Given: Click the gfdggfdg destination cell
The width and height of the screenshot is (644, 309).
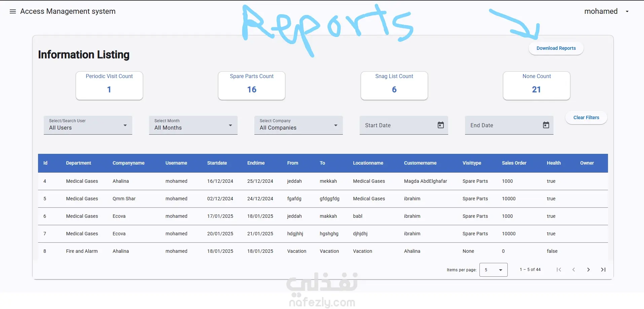Looking at the screenshot, I should click(x=329, y=199).
